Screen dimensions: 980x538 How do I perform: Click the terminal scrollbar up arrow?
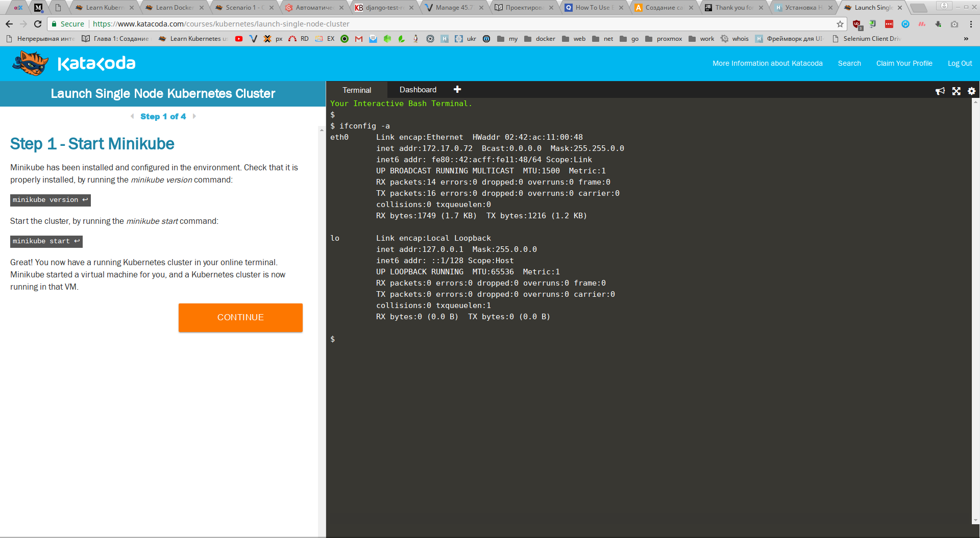coord(976,102)
